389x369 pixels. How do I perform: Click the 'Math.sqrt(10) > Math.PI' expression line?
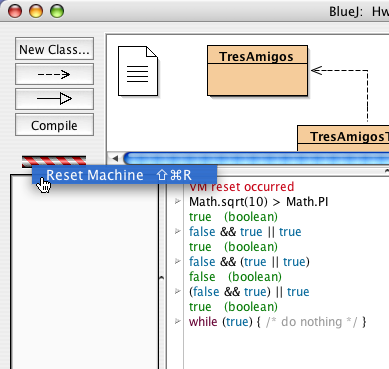tap(259, 202)
